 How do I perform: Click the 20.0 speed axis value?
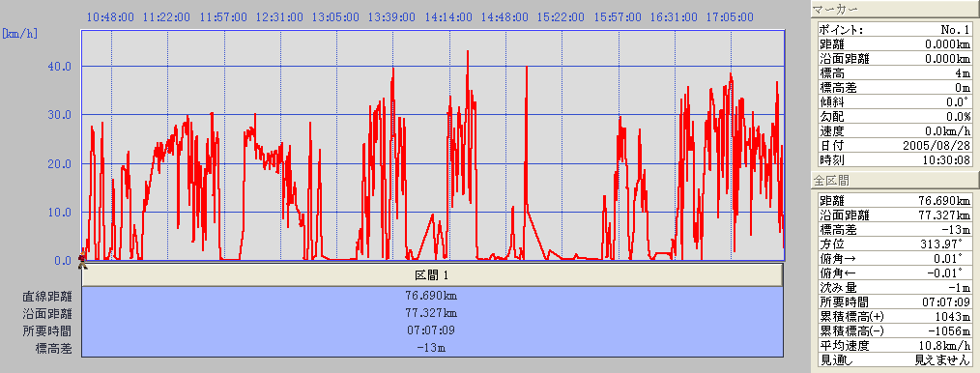[x=59, y=163]
